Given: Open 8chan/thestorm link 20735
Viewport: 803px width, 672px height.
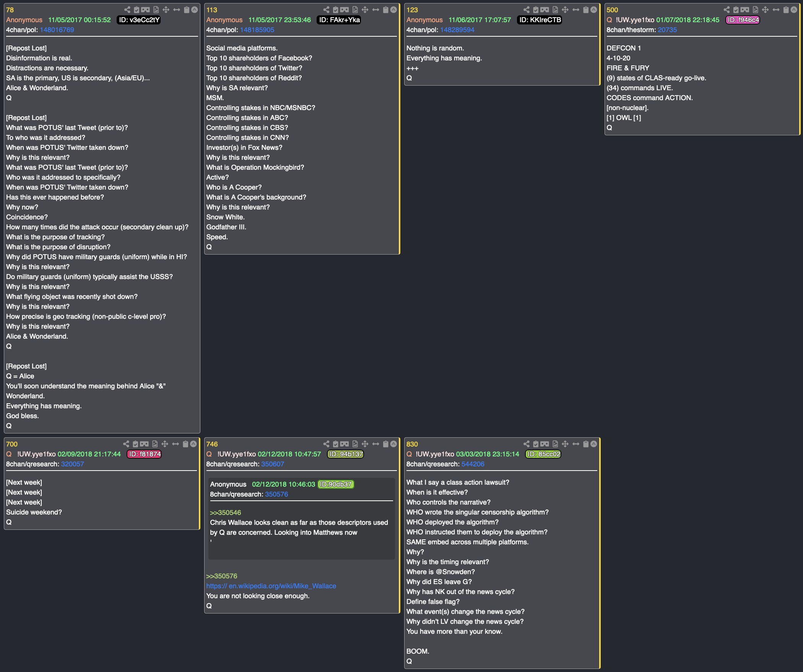Looking at the screenshot, I should (x=667, y=30).
